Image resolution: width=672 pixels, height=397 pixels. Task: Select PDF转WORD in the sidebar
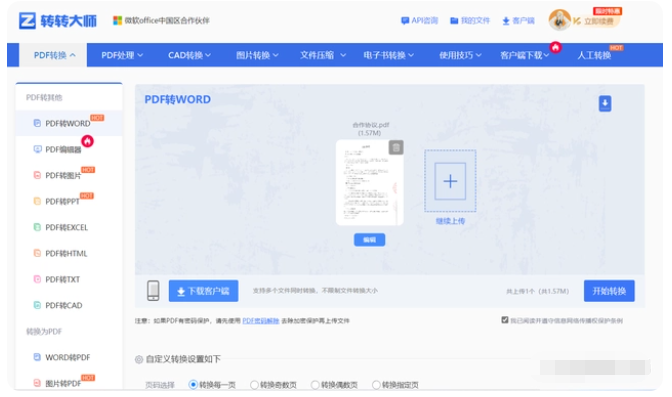coord(69,123)
